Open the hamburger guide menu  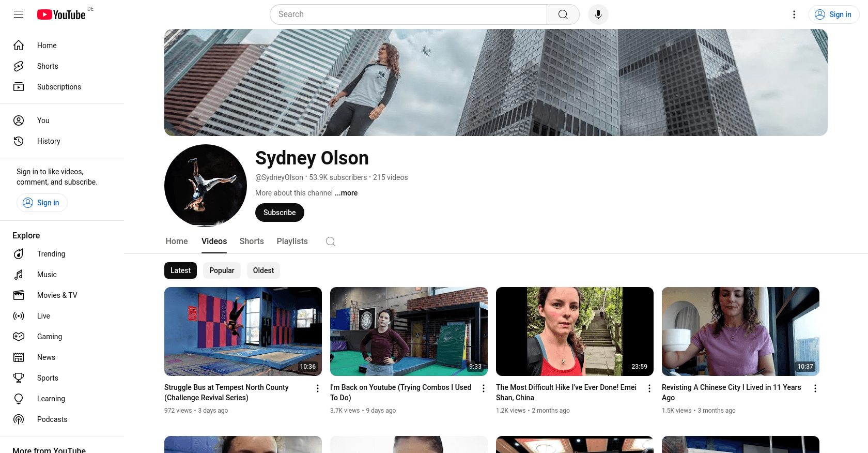point(19,14)
